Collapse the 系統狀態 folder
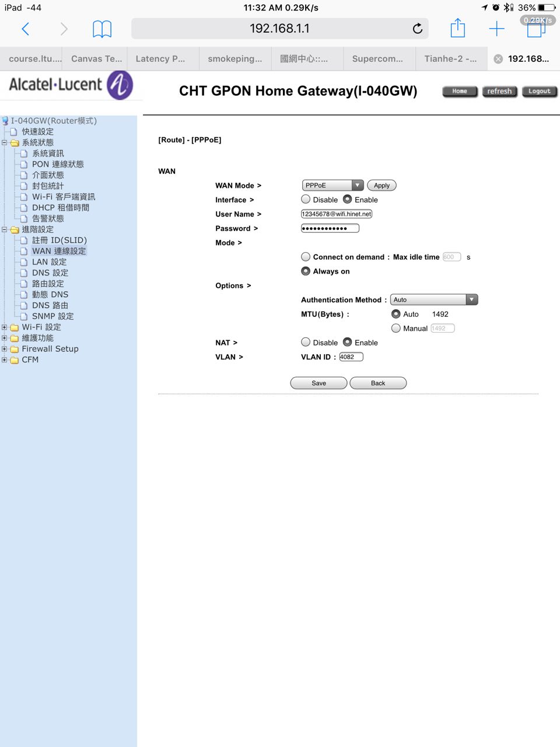The image size is (560, 747). click(5, 142)
